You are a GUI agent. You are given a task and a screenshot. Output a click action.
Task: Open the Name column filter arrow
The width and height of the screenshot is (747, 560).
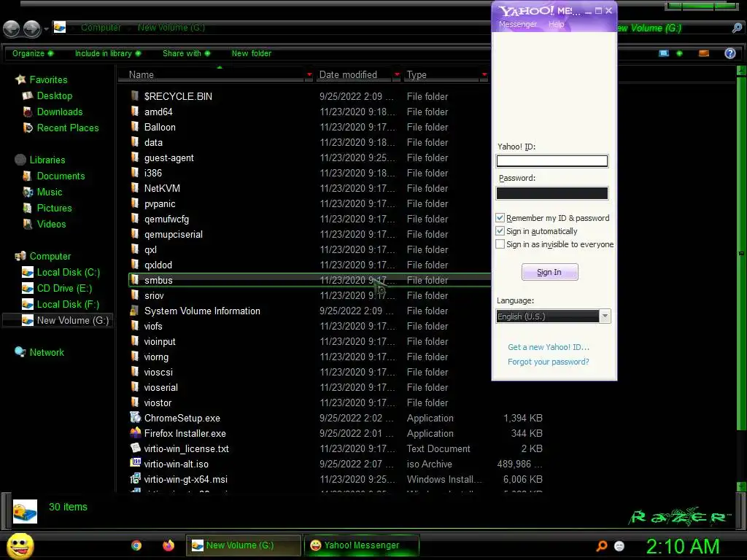tap(309, 75)
